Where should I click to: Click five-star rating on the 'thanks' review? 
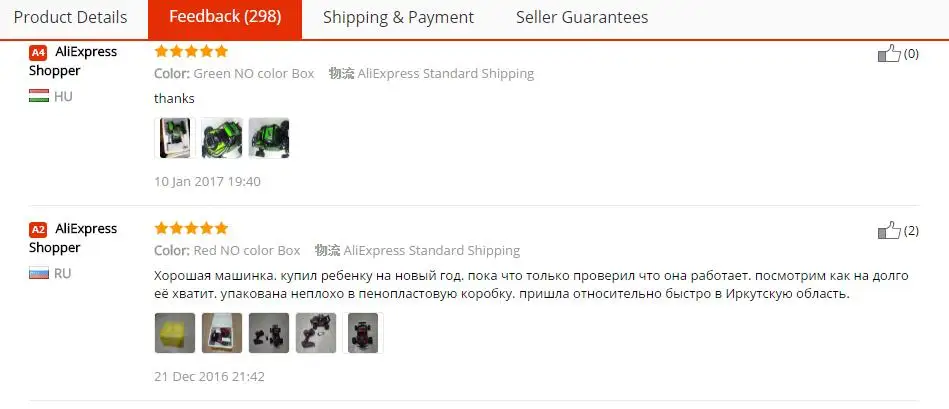191,51
